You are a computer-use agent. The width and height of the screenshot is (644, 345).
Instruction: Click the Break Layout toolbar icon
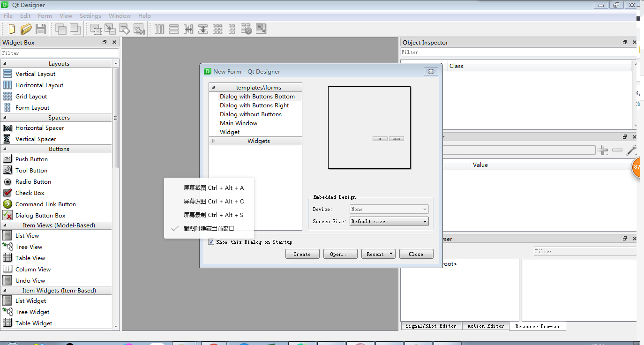pyautogui.click(x=246, y=29)
